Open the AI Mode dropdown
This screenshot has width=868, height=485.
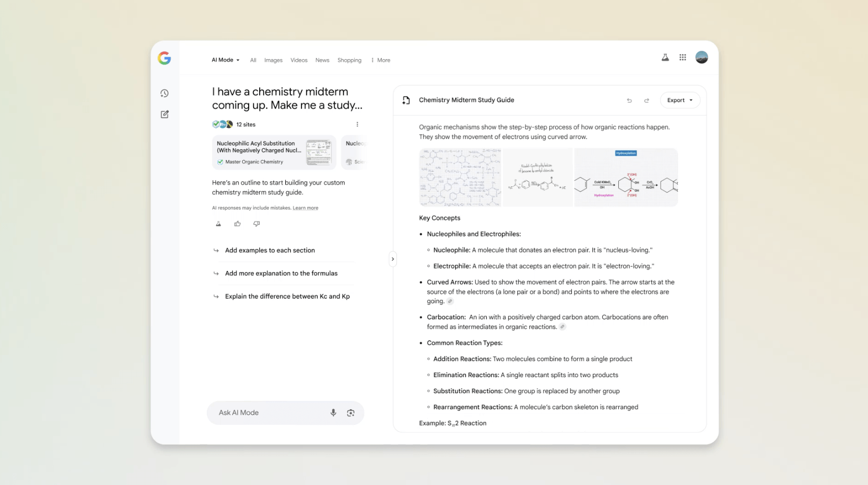[226, 60]
